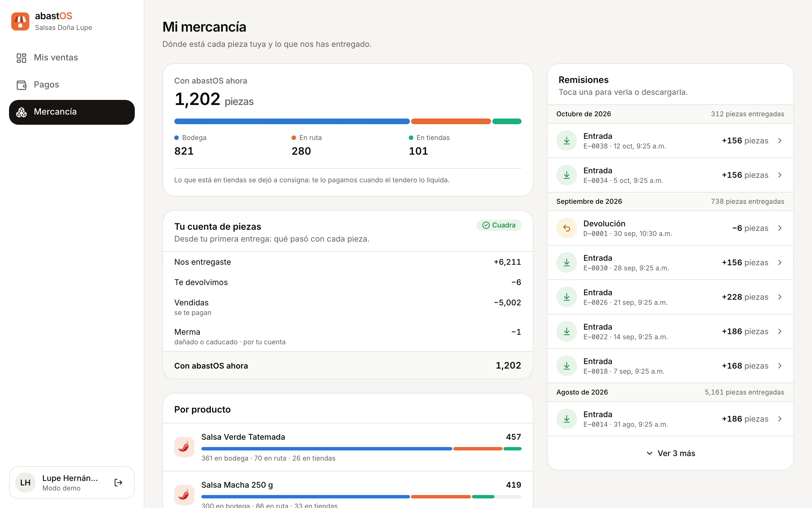Click the Salsa Verde Tatemada stock bar
Image resolution: width=812 pixels, height=508 pixels.
tap(361, 449)
